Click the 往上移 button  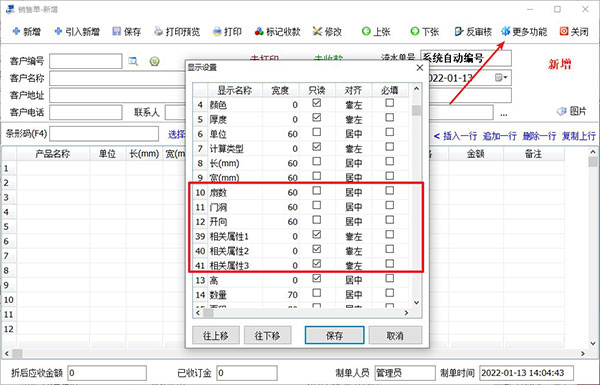pos(216,336)
